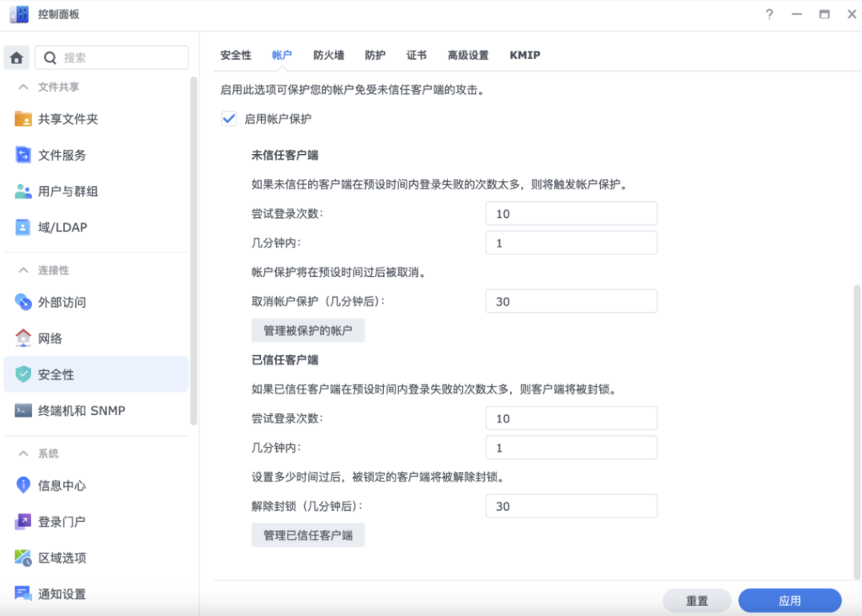Toggle the 启用帐户保护 checkbox

pyautogui.click(x=229, y=119)
